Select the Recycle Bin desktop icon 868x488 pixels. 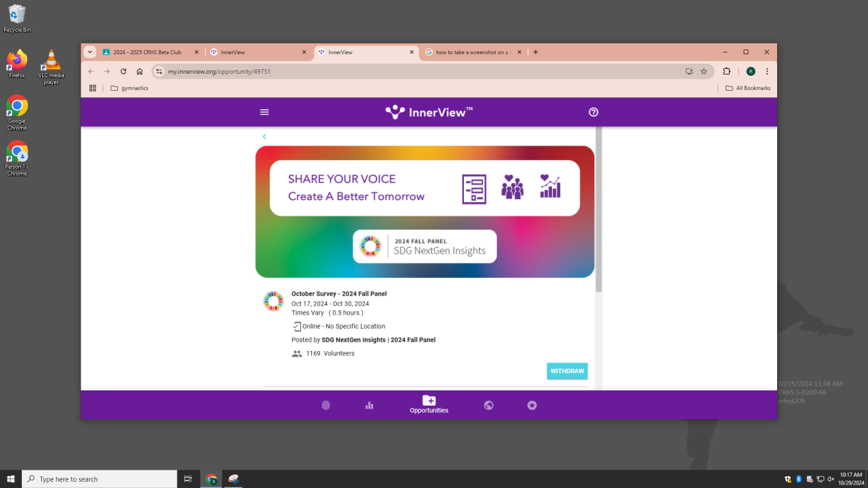(x=17, y=19)
